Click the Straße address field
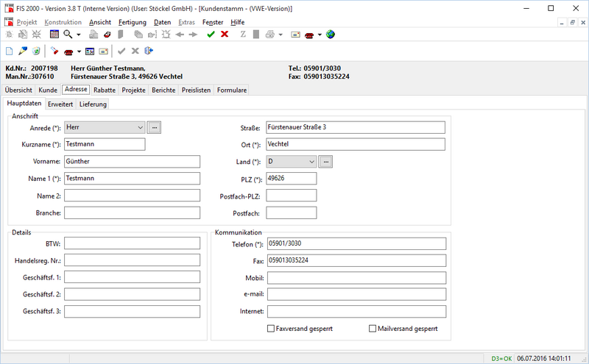Viewport: 589px width, 364px height. (x=356, y=127)
